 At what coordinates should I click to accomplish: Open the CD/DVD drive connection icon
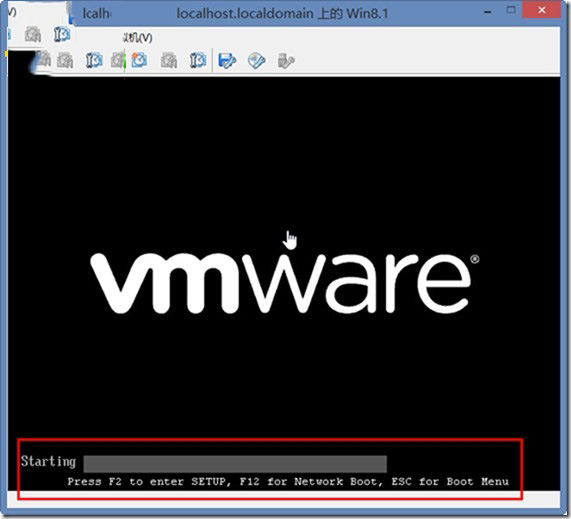click(256, 60)
